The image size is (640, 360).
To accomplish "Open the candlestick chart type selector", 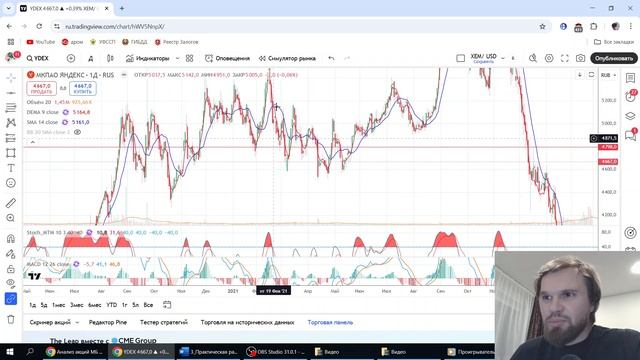I will coord(110,58).
